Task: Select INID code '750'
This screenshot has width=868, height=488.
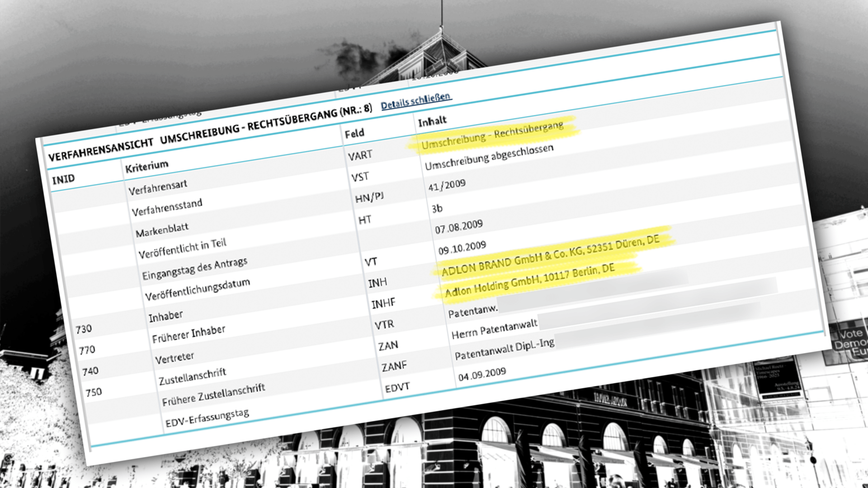Action: (x=94, y=392)
